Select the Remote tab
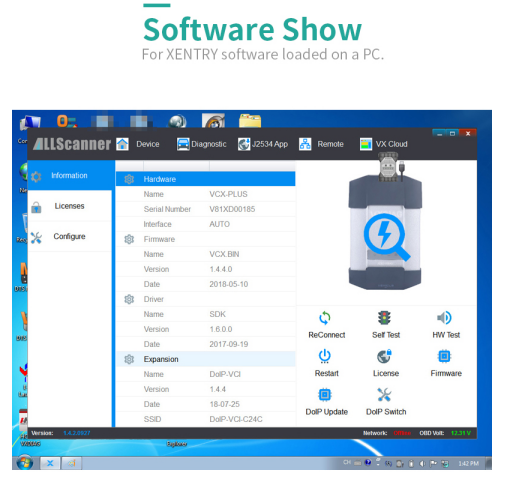513x486 pixels. [321, 144]
